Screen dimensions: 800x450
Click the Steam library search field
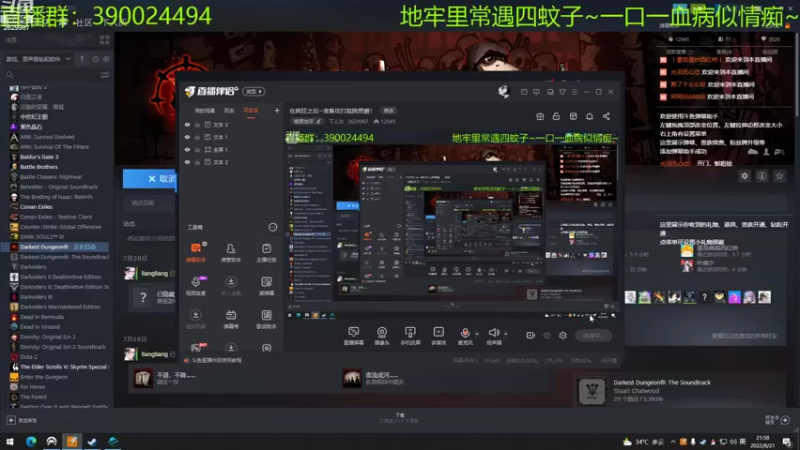coord(51,75)
